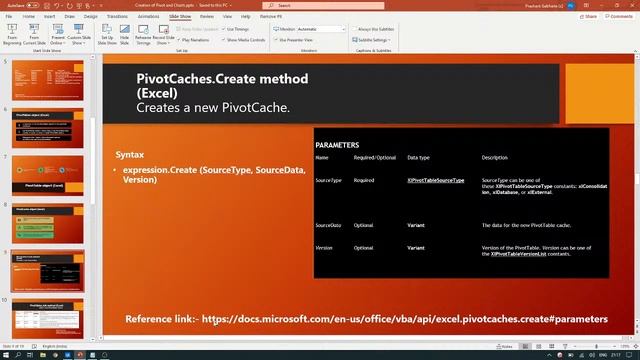The width and height of the screenshot is (640, 360).
Task: Switch to Normal view icon in status bar
Action: (x=525, y=347)
